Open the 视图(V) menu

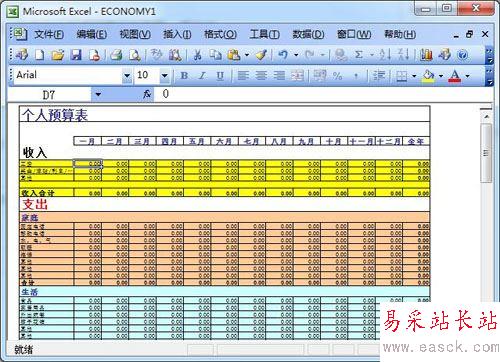[135, 34]
